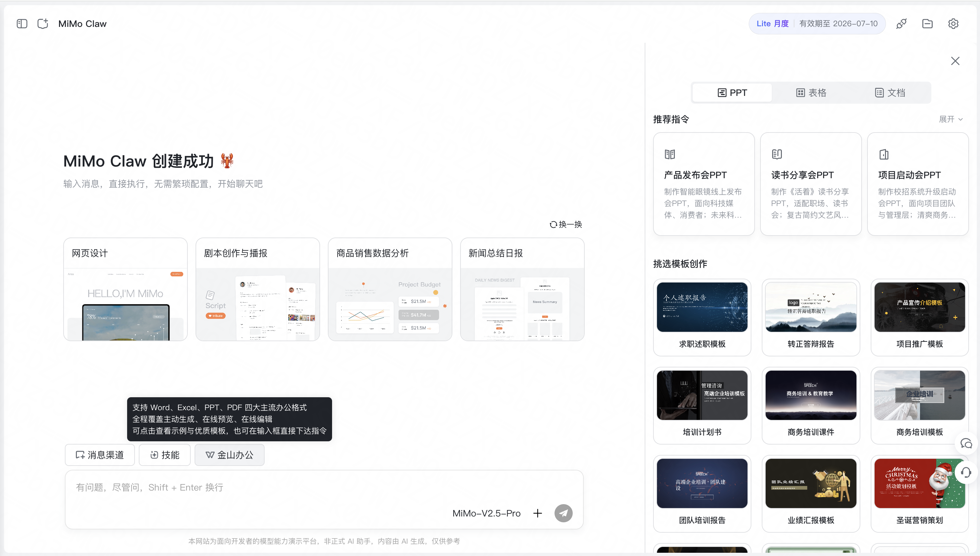Viewport: 980px width, 556px height.
Task: Toggle the sidebar panel icon
Action: click(x=22, y=24)
